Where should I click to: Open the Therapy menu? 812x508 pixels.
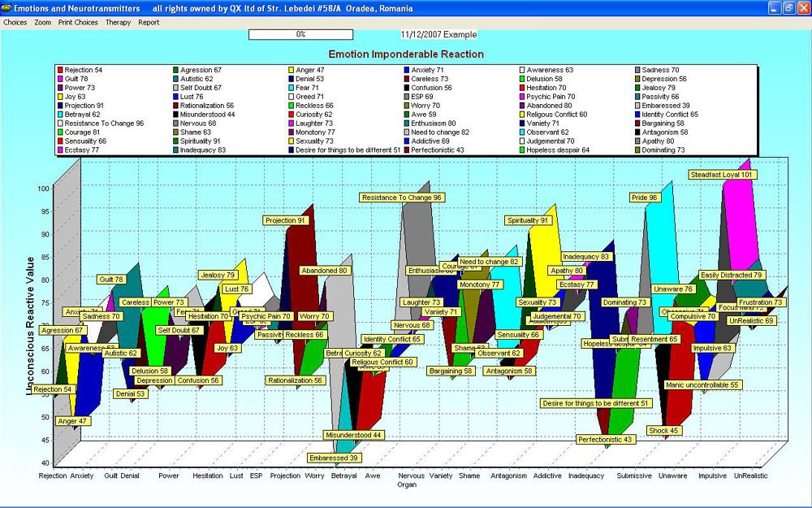[118, 23]
